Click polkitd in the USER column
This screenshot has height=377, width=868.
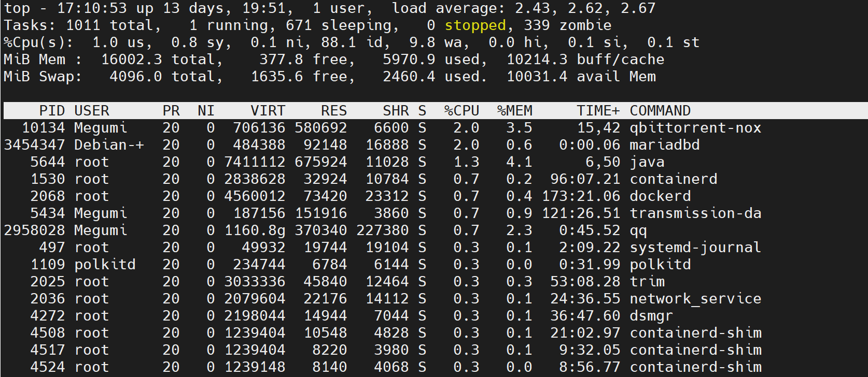tap(105, 265)
